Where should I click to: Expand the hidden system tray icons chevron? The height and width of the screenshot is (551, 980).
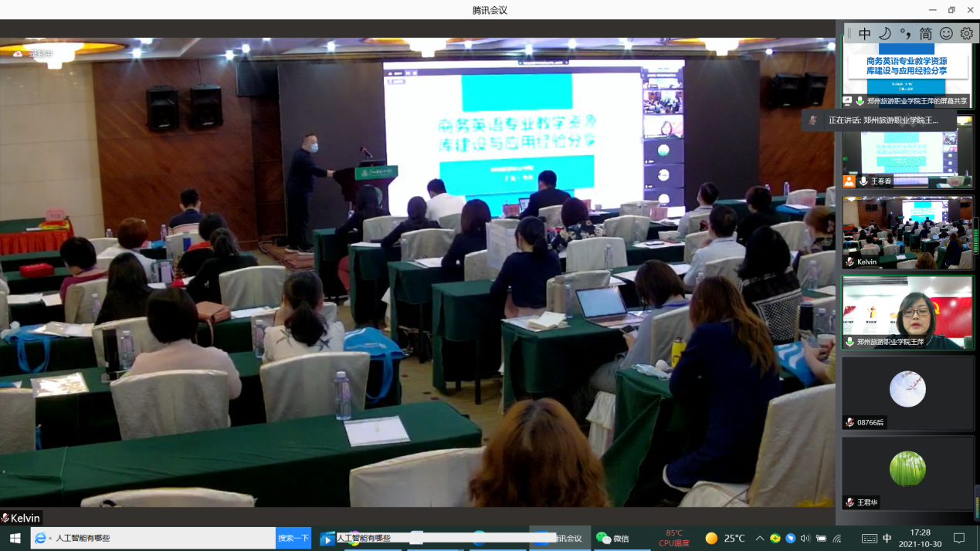(x=760, y=538)
